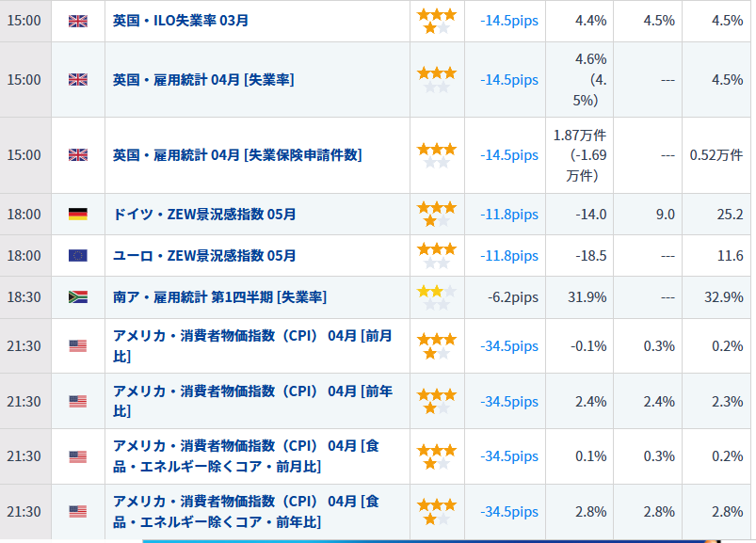
Task: Open 南ア・雇用統計 第1四半期 [失業率] link
Action: 219,297
